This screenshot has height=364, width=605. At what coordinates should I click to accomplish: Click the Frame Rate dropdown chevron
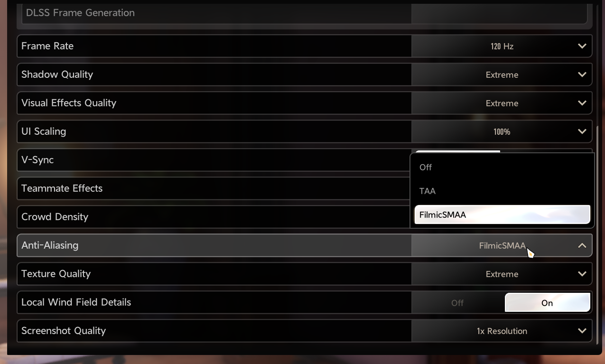pyautogui.click(x=582, y=46)
